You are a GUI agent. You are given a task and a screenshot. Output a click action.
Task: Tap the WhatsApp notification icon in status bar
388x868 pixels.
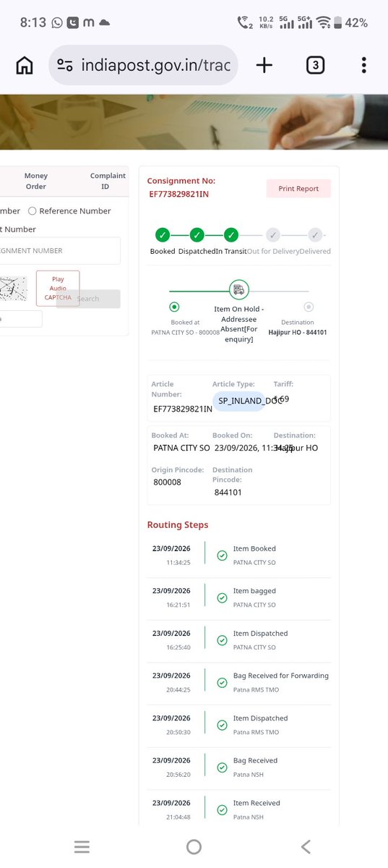tap(57, 23)
